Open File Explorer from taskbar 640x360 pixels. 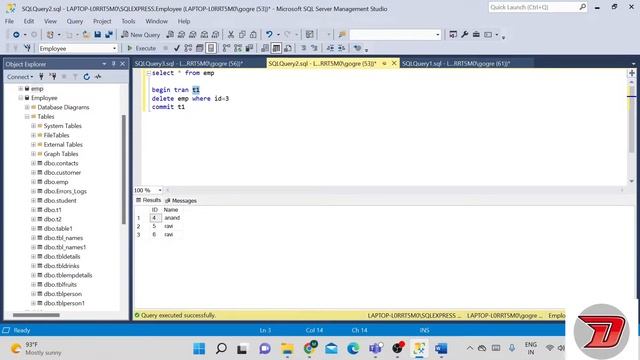coord(287,349)
